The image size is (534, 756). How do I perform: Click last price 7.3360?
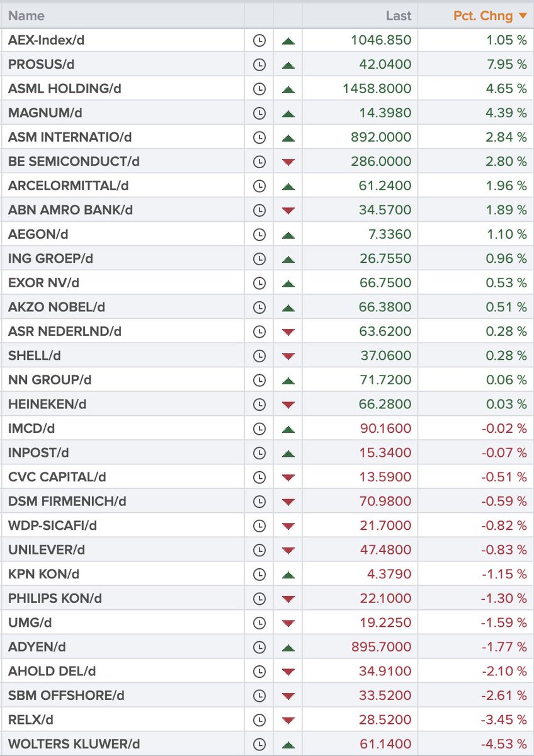(390, 234)
